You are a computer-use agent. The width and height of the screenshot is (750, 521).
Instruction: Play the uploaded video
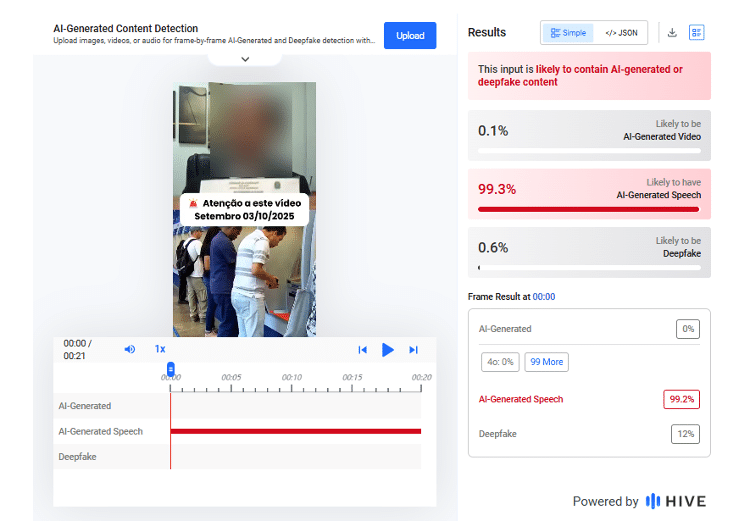coord(388,350)
